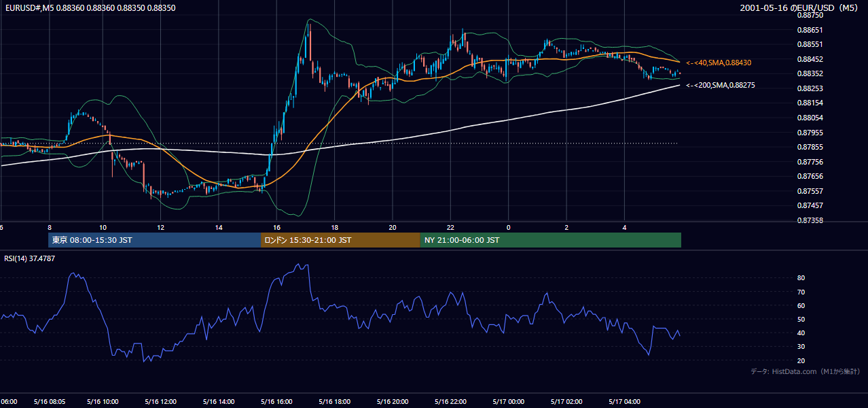Screen dimensions: 868x408
Task: Click the RSI axis level 50
Action: pos(801,319)
